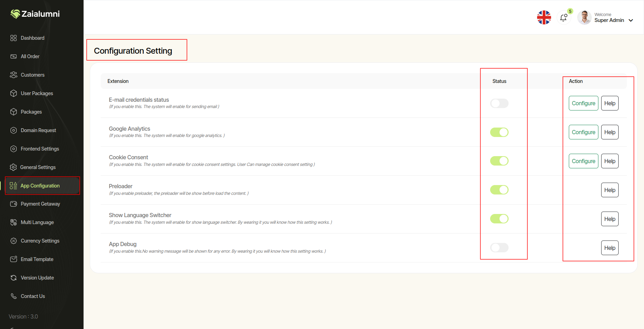Viewport: 644px width, 329px height.
Task: Open the Dashboard from the sidebar
Action: 32,38
